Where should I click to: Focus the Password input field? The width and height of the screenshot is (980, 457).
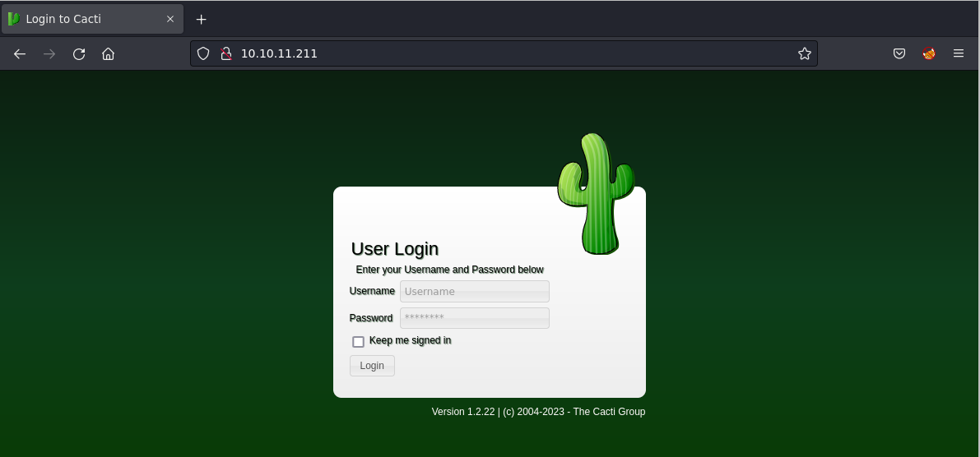475,318
